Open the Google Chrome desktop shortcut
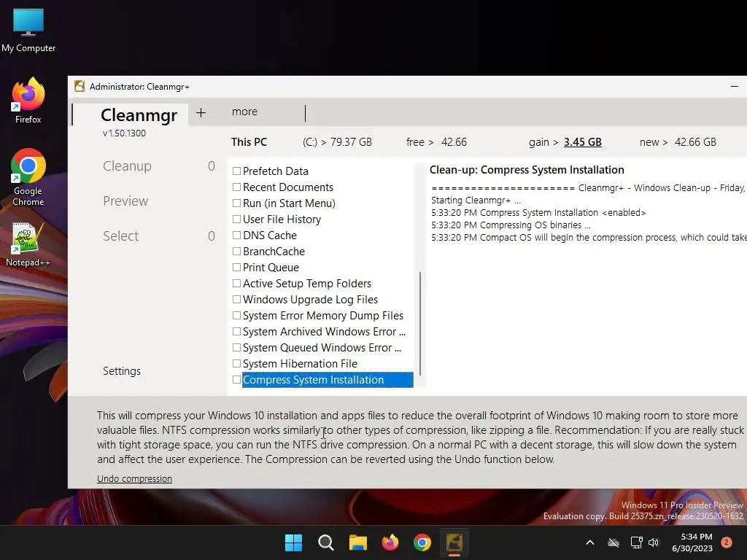 point(28,177)
